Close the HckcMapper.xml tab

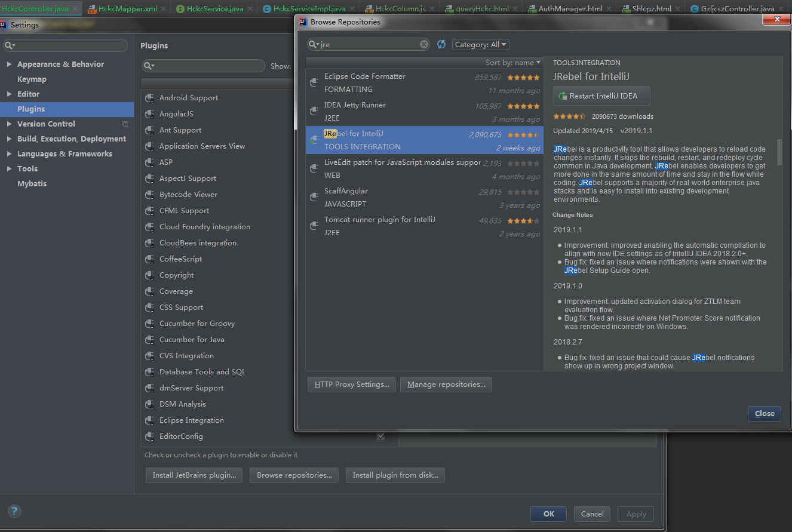[163, 9]
